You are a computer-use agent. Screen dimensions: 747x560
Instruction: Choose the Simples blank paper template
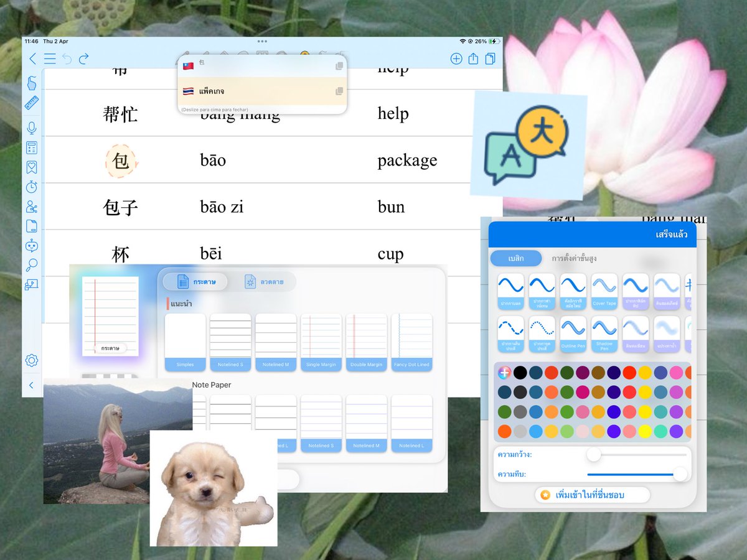[185, 342]
